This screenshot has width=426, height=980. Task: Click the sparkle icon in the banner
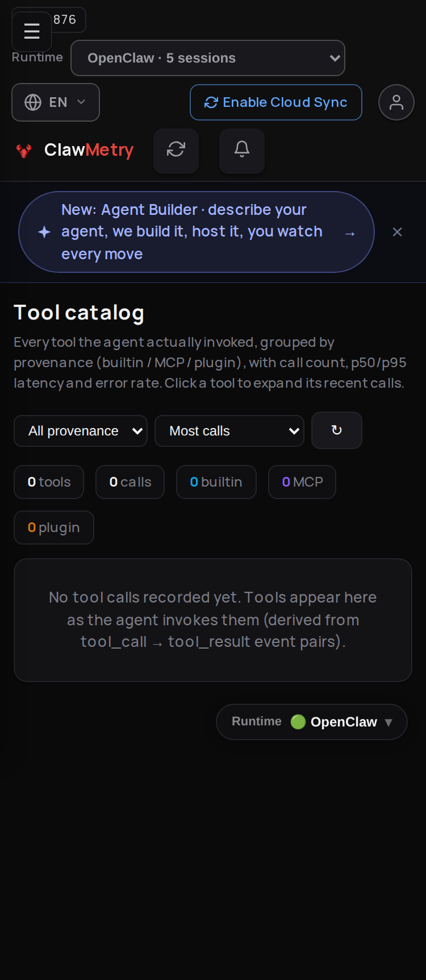[x=44, y=232]
